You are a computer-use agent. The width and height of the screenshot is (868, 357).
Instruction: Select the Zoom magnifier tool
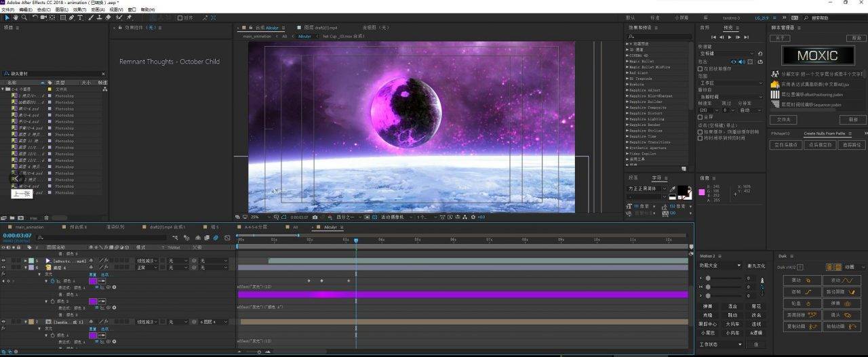pyautogui.click(x=24, y=18)
